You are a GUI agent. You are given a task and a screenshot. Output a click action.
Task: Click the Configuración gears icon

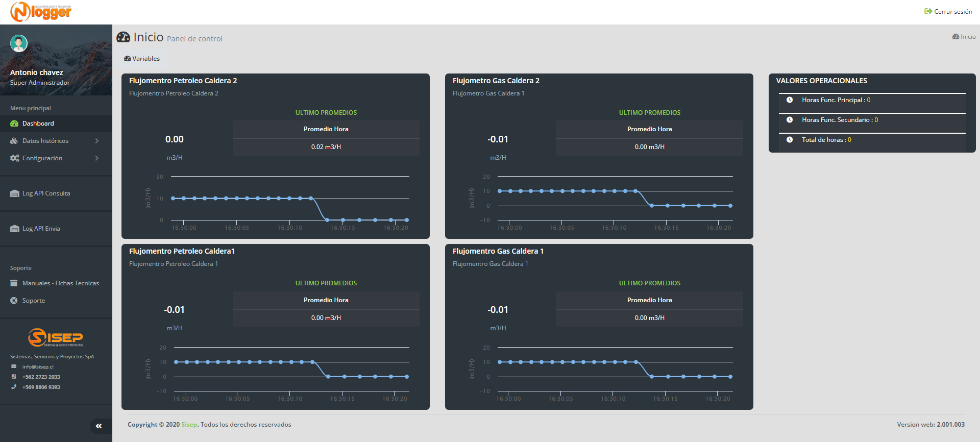coord(14,158)
